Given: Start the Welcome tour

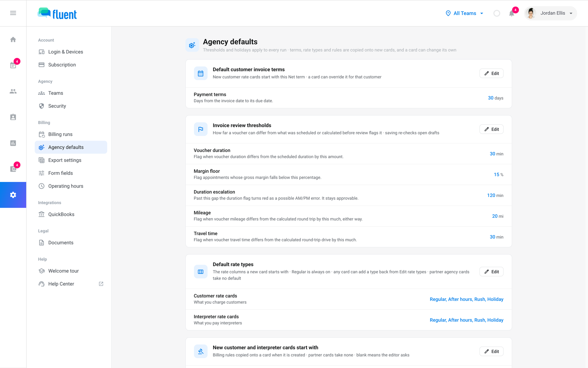Looking at the screenshot, I should coord(71,271).
